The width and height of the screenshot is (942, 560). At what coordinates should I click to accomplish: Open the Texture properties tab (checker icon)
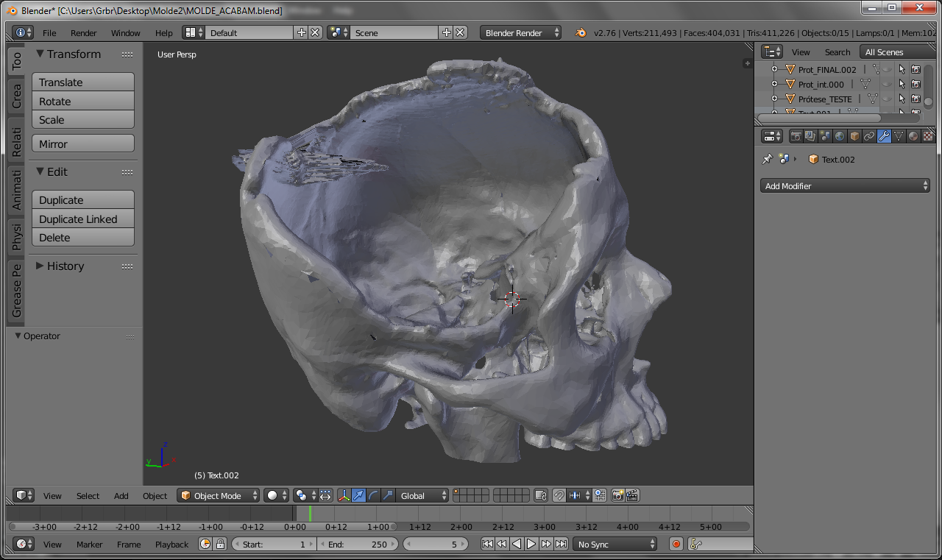point(928,136)
